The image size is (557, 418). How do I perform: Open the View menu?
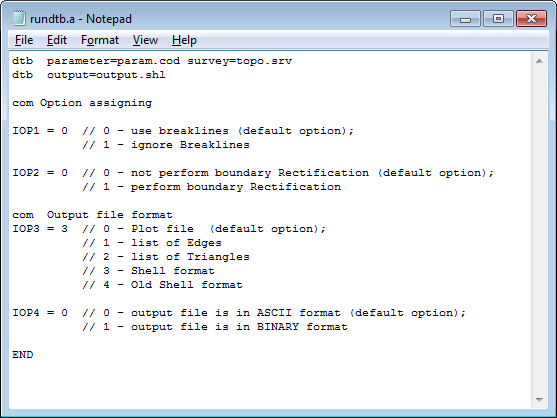point(145,40)
